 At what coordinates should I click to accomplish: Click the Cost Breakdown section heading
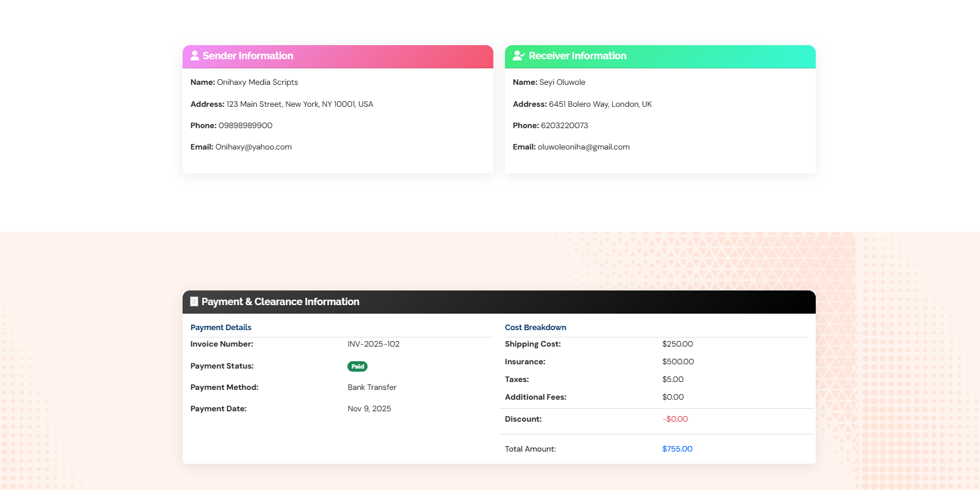coord(535,328)
